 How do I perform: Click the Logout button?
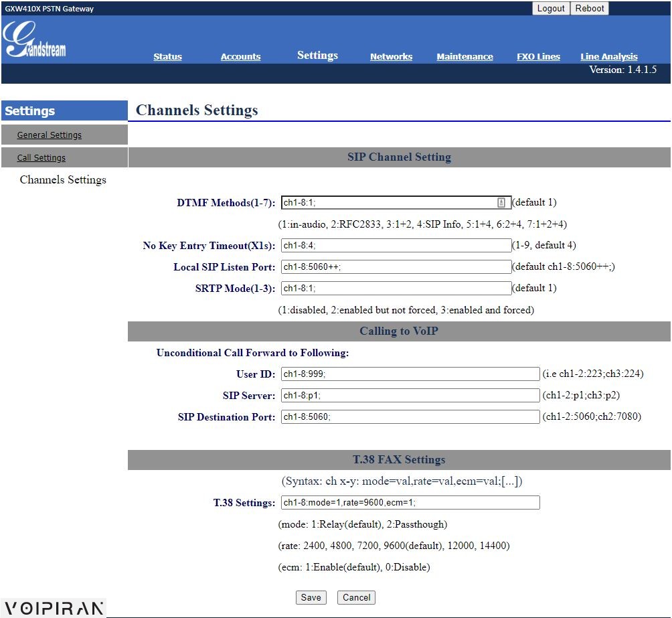(551, 9)
